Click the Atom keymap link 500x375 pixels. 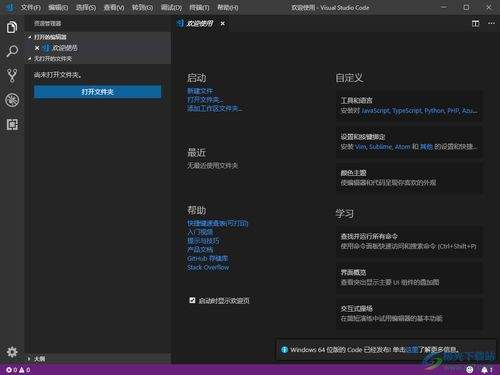(x=402, y=147)
